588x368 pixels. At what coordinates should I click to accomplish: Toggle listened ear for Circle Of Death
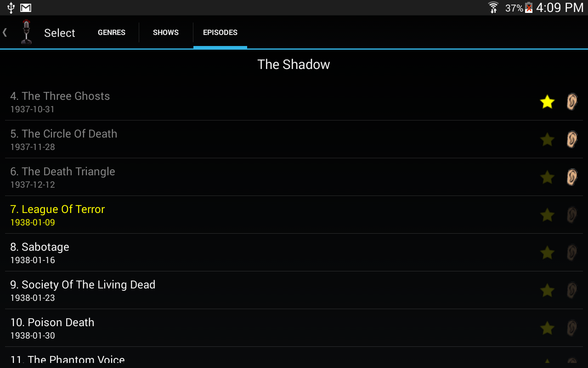tap(571, 139)
